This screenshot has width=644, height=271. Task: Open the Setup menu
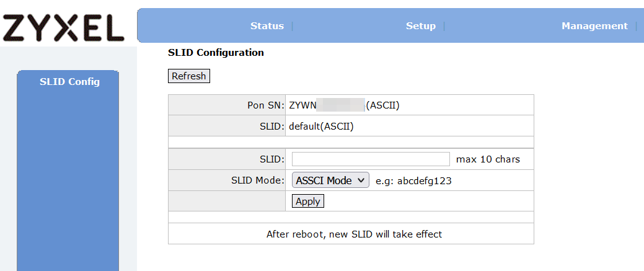420,26
